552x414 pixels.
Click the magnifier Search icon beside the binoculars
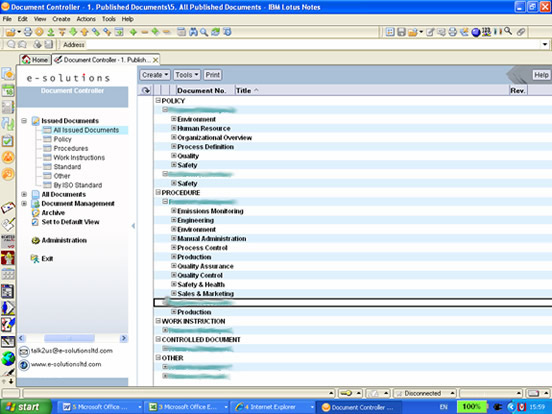coord(203,32)
